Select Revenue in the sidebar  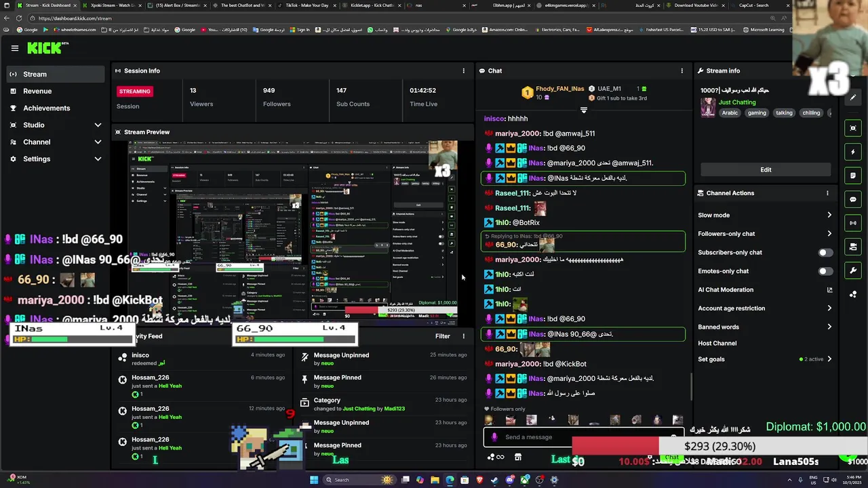(56, 91)
